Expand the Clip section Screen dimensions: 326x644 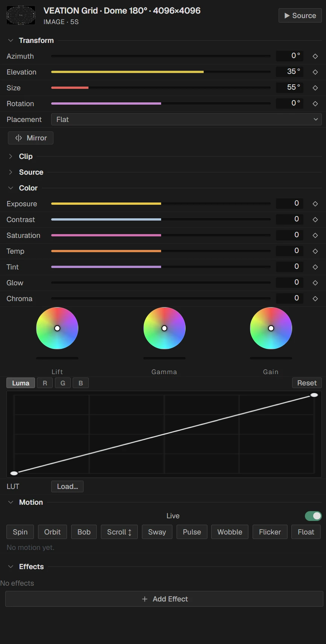tap(11, 156)
